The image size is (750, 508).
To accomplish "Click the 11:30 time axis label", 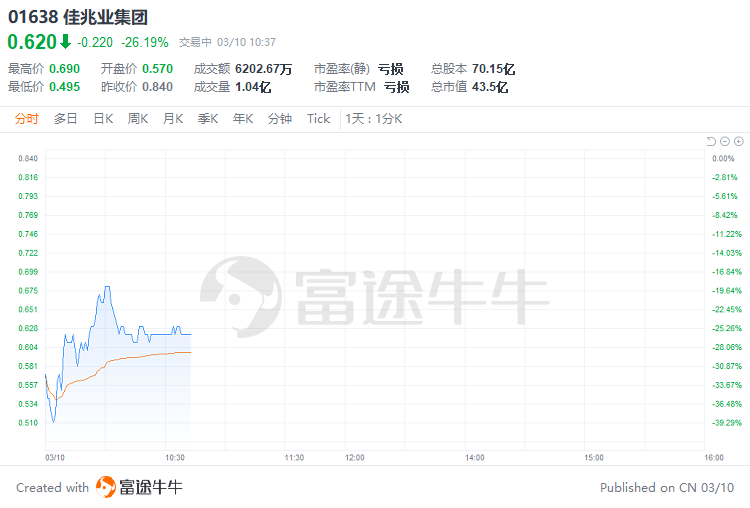I will 294,458.
